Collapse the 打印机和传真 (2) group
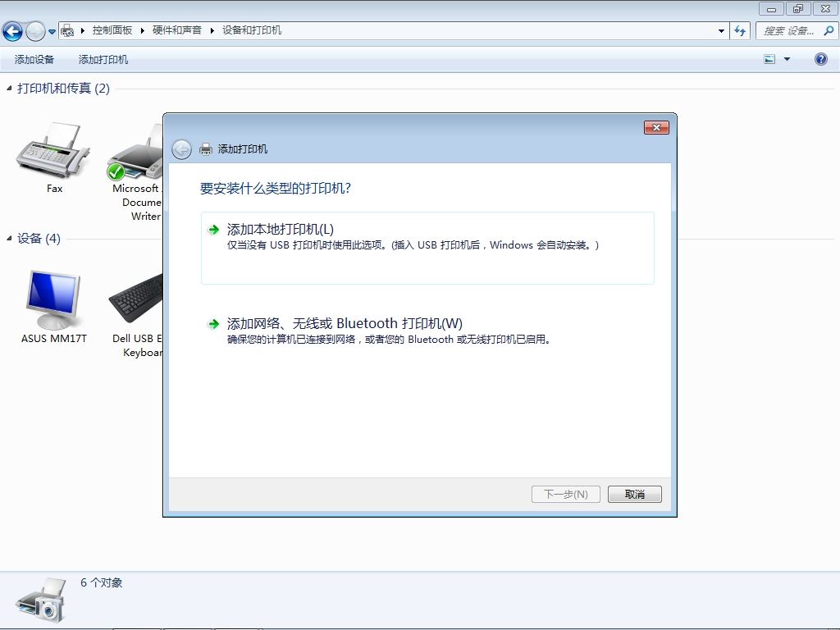The height and width of the screenshot is (630, 840). click(9, 88)
